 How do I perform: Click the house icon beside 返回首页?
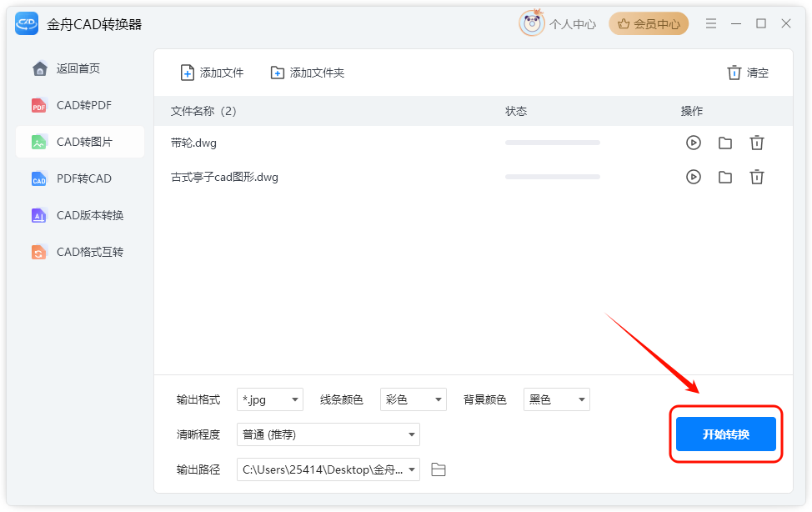[x=40, y=68]
